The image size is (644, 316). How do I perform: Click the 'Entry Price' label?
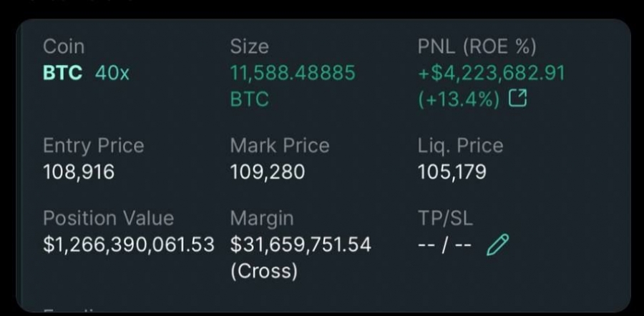(93, 146)
